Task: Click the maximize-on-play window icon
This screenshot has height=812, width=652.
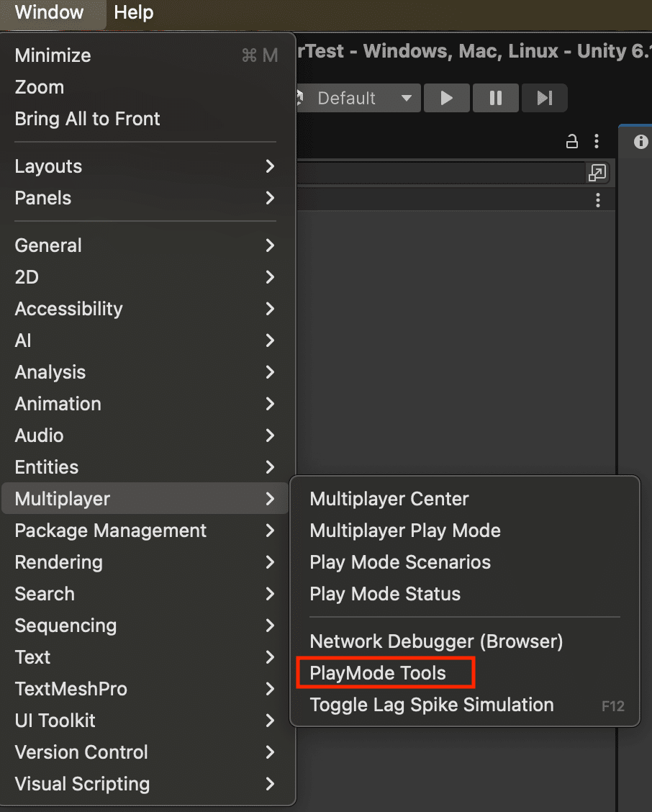Action: (x=597, y=173)
